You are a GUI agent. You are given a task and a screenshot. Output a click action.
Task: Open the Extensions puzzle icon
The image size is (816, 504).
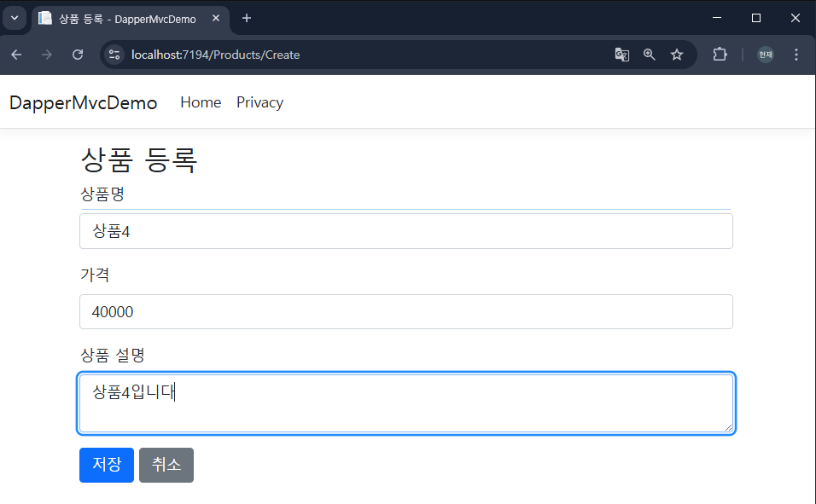click(720, 55)
